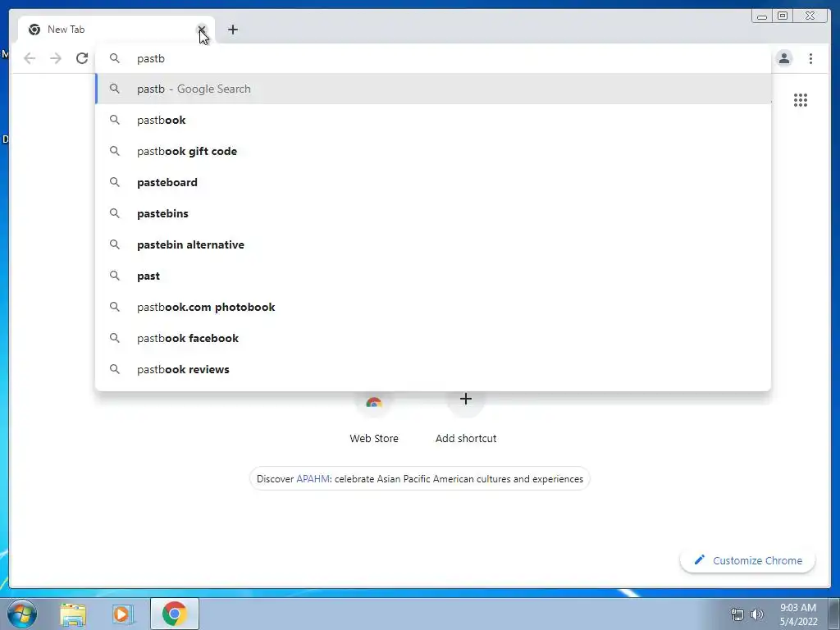Click the taskbar clock showing 9:03 AM
The image size is (840, 630).
click(x=798, y=614)
